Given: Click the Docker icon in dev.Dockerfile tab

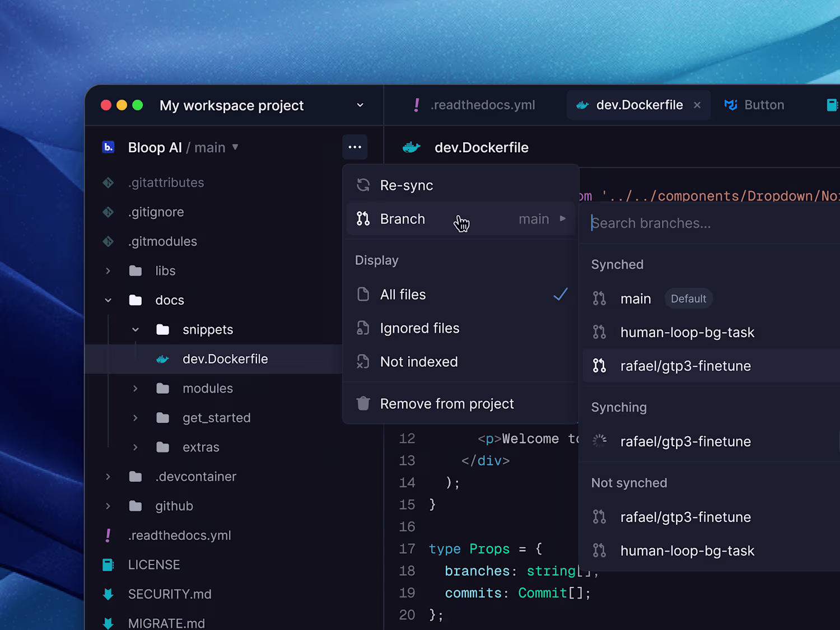Looking at the screenshot, I should (582, 105).
